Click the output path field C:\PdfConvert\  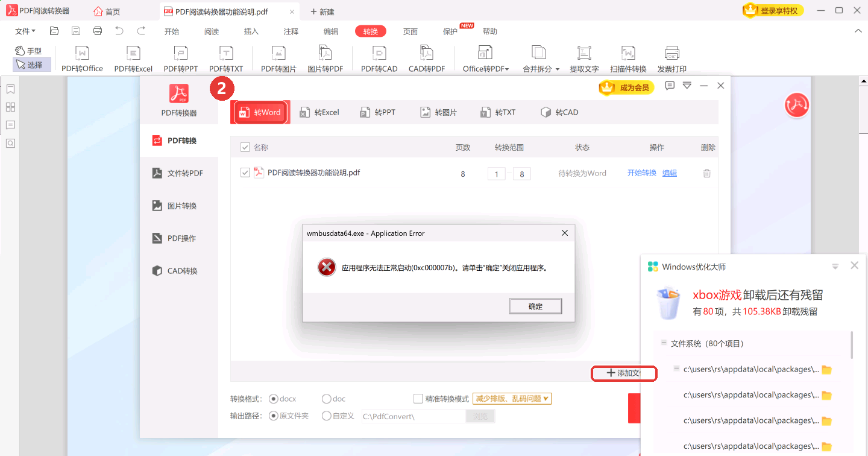[414, 416]
